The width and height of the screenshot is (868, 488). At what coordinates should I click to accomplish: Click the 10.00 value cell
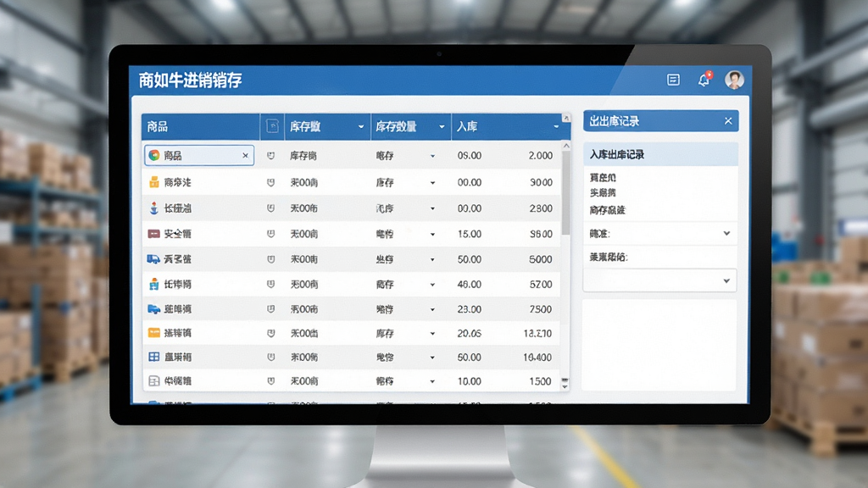[469, 380]
